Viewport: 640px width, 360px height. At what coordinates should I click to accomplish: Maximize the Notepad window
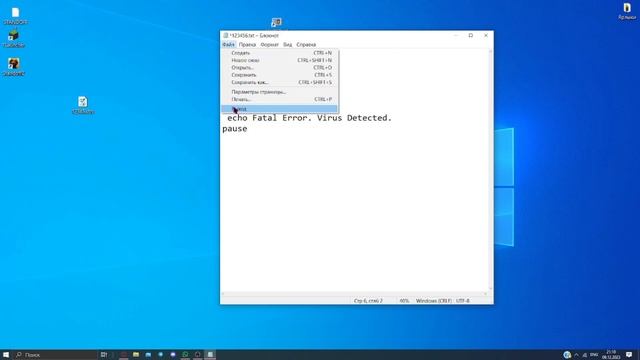click(471, 36)
